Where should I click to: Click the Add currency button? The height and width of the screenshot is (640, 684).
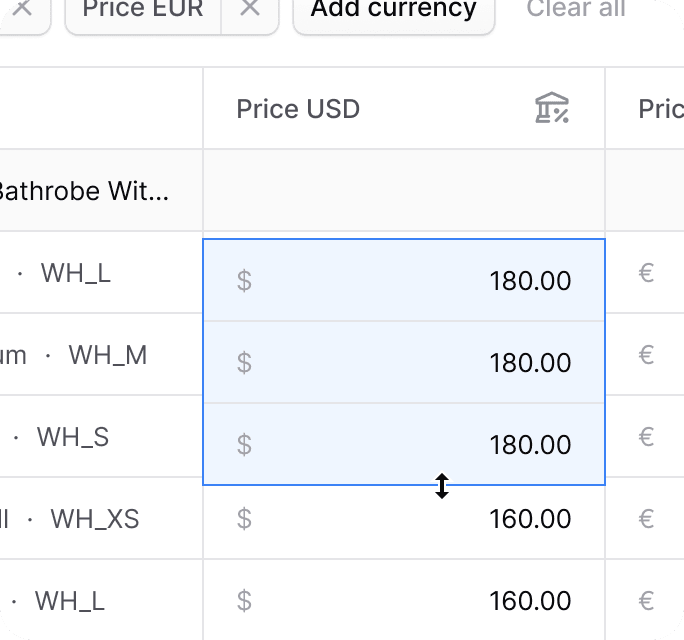click(394, 8)
